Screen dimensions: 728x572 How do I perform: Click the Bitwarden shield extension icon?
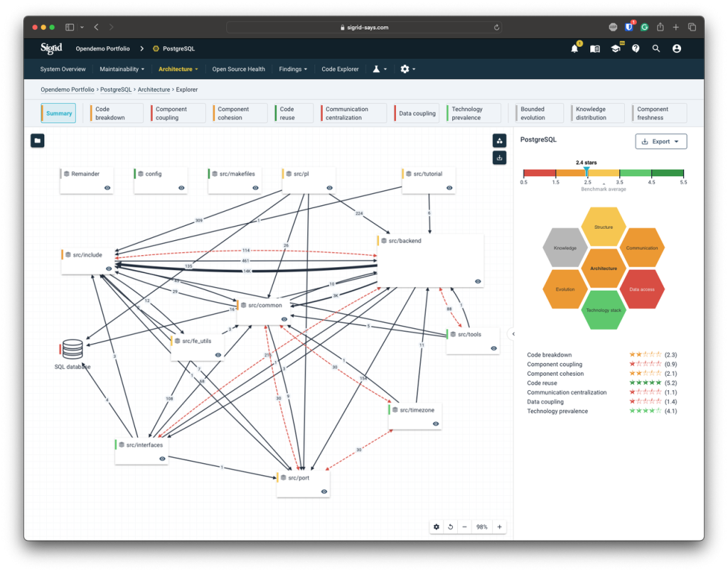[629, 27]
